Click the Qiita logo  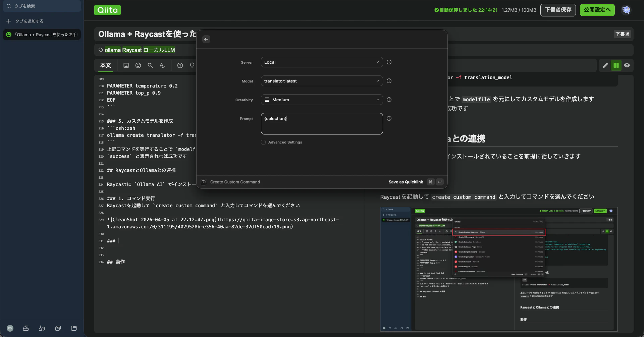point(107,10)
